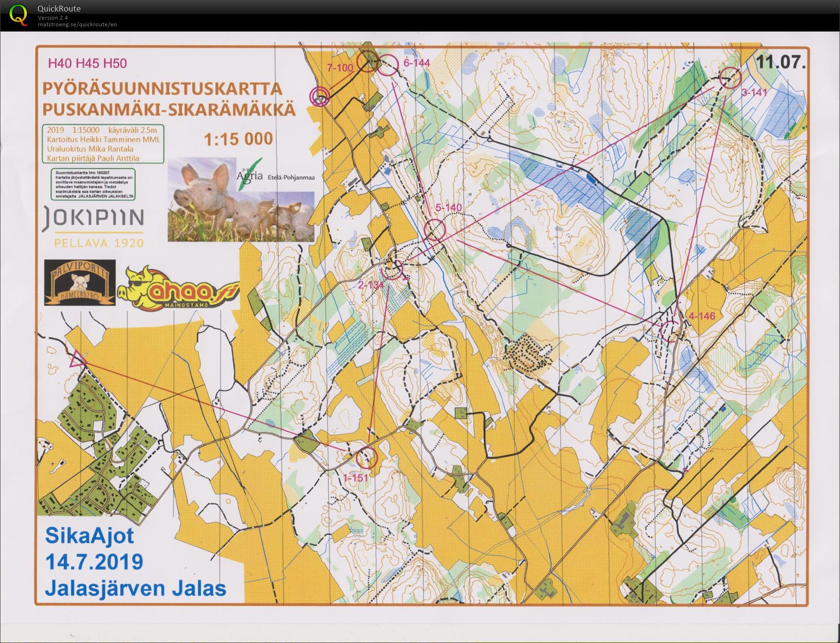
Task: Click the Suunnistuskartta Nro 190207 notice box
Action: (93, 184)
